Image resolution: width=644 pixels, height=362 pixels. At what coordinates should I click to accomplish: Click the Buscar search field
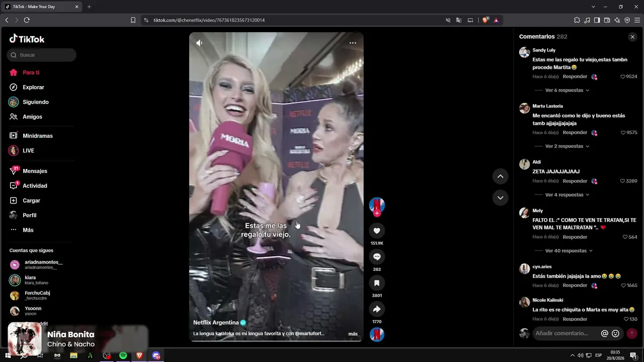click(42, 55)
